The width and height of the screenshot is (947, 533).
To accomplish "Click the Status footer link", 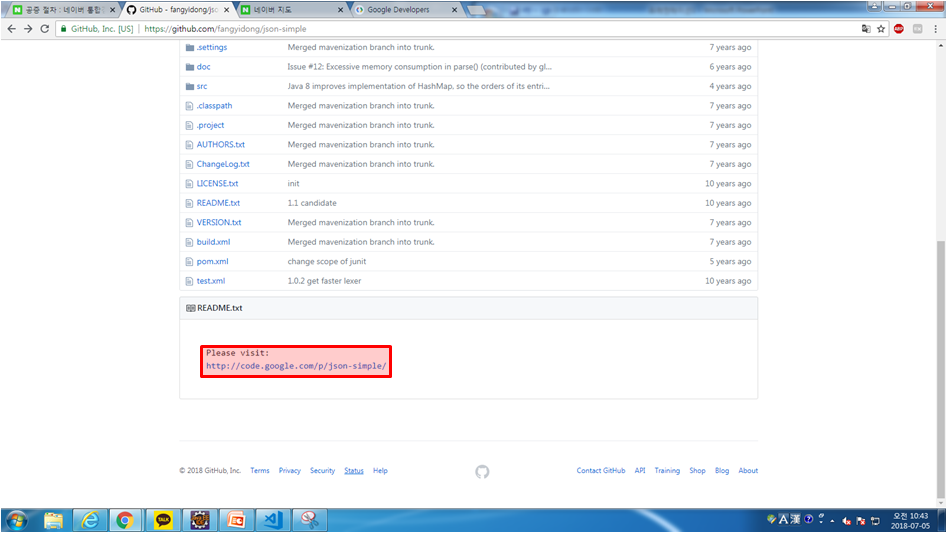I will coord(354,470).
